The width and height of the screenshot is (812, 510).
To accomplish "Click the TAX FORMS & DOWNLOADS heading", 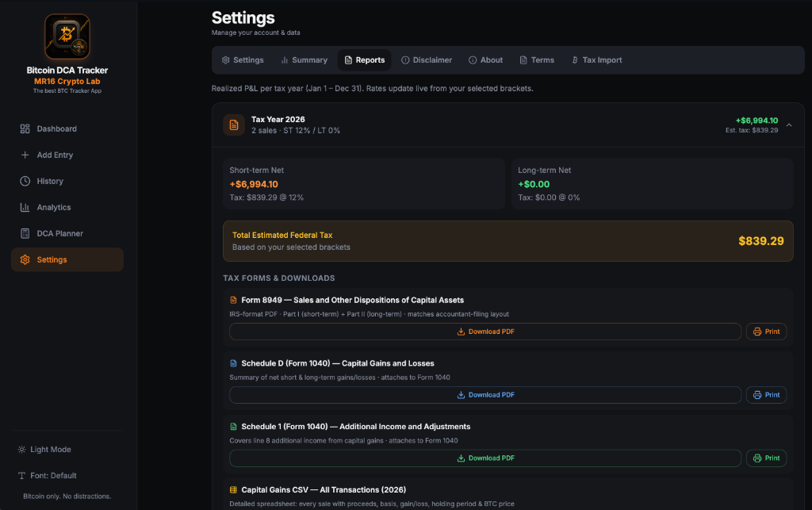I will tap(278, 278).
